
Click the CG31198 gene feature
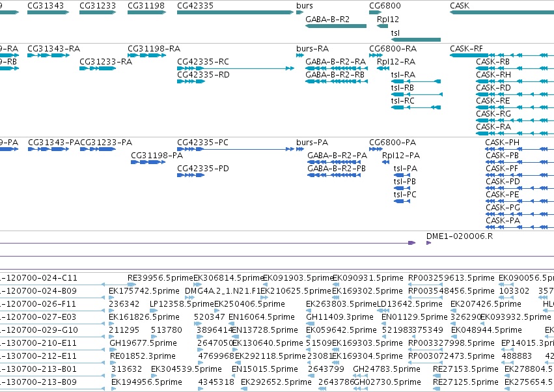[146, 12]
